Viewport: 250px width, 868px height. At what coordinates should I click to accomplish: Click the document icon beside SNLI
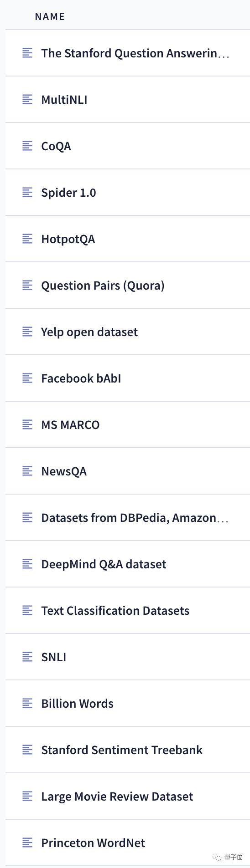(27, 657)
